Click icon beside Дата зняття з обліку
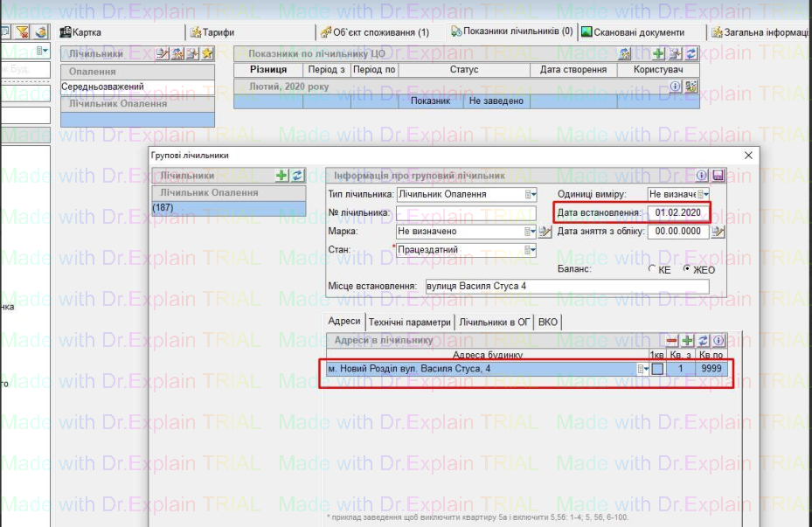 tap(718, 232)
